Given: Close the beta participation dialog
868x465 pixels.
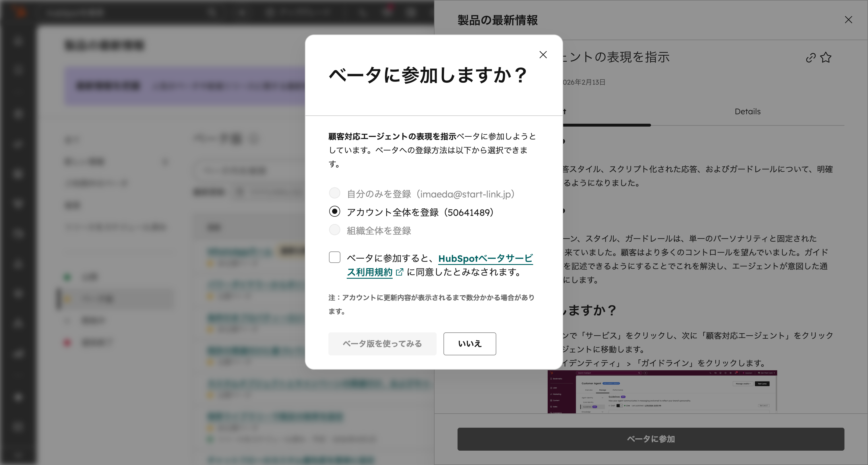Looking at the screenshot, I should coord(543,55).
